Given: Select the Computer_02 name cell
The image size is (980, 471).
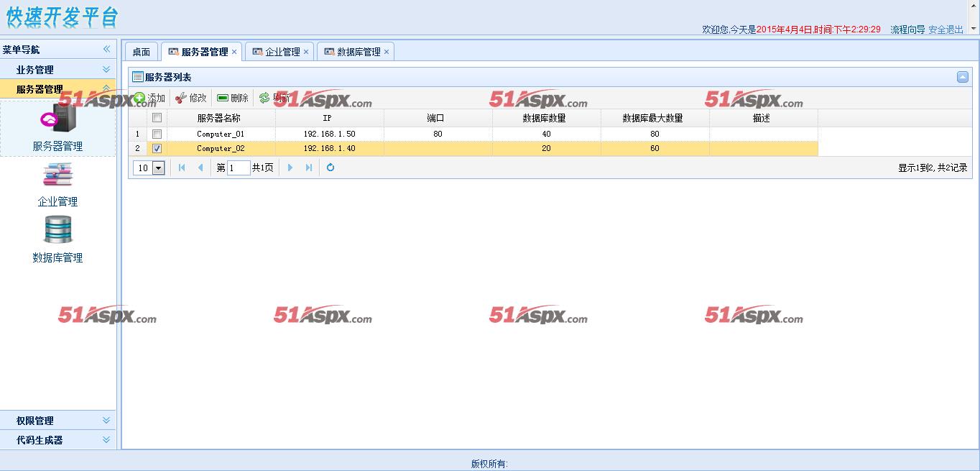Looking at the screenshot, I should pyautogui.click(x=221, y=149).
